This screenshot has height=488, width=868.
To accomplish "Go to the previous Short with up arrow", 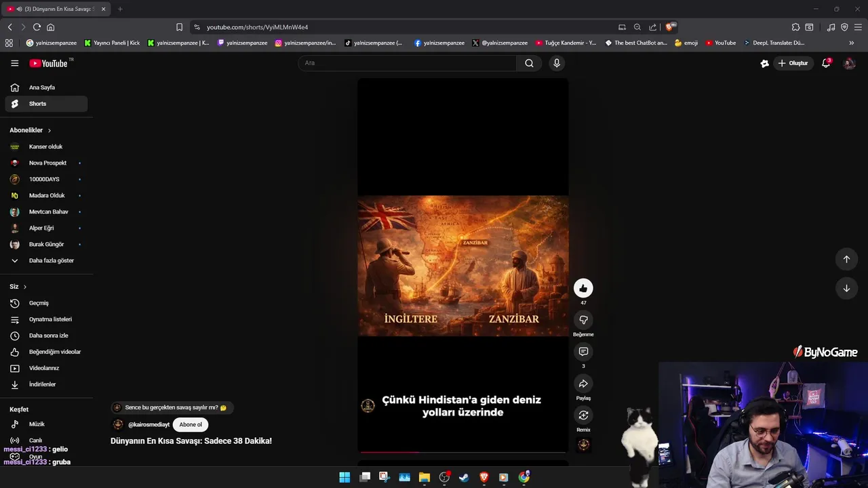I will pyautogui.click(x=846, y=259).
